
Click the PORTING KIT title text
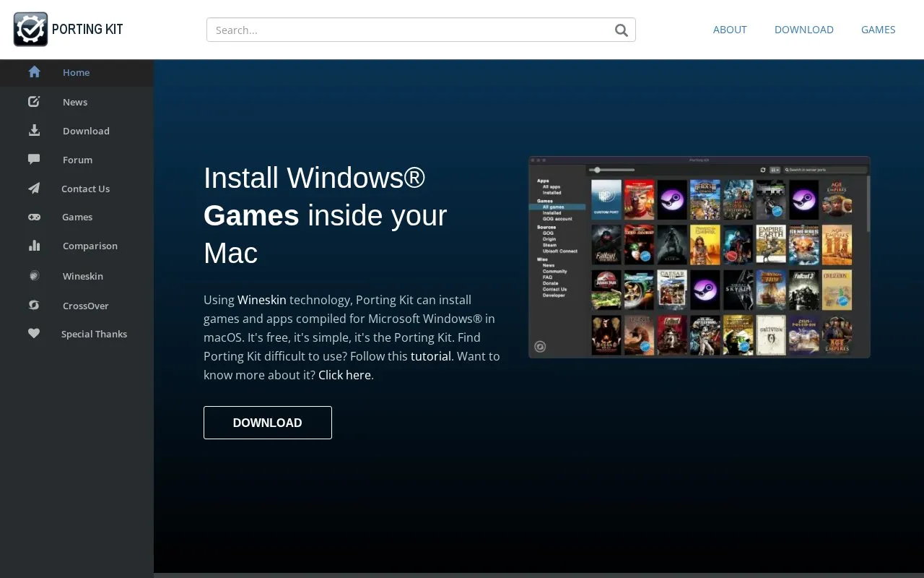pyautogui.click(x=87, y=30)
